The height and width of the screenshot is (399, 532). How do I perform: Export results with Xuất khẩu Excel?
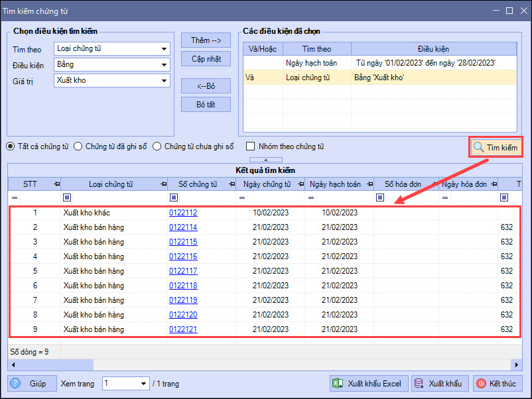367,383
